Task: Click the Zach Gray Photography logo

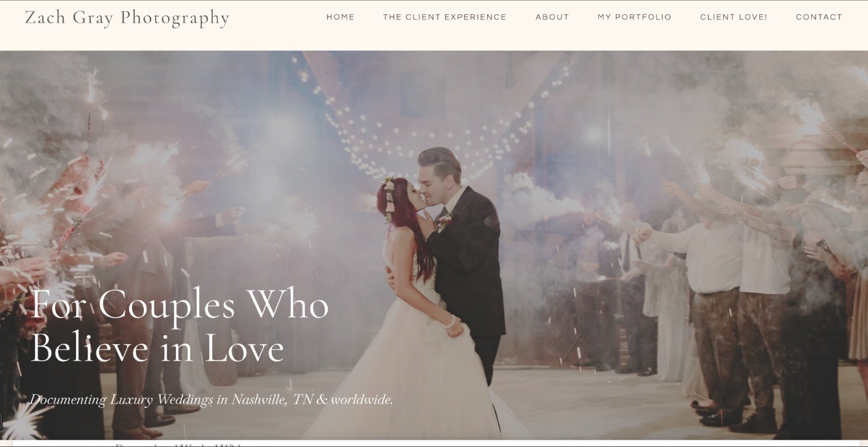Action: (x=127, y=17)
